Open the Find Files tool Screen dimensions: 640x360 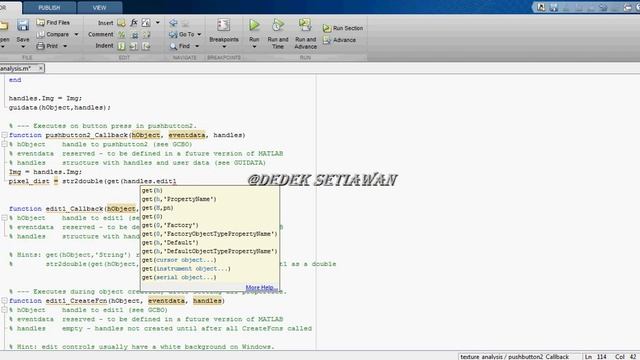click(53, 22)
